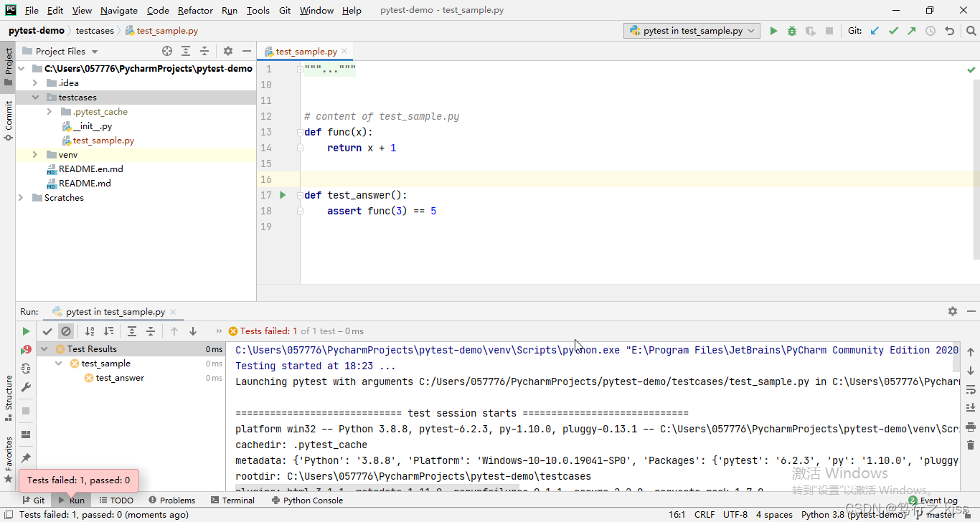Expand all test results
980x522 pixels.
pyautogui.click(x=132, y=331)
